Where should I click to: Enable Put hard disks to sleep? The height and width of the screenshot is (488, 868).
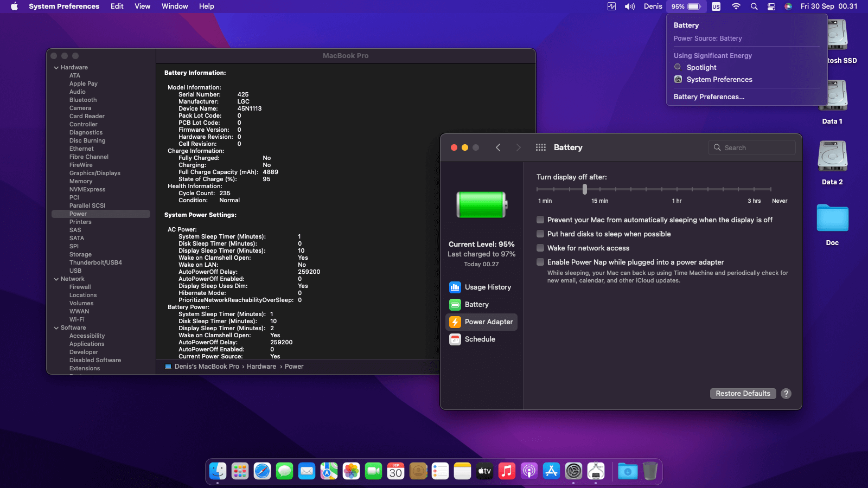(x=540, y=234)
